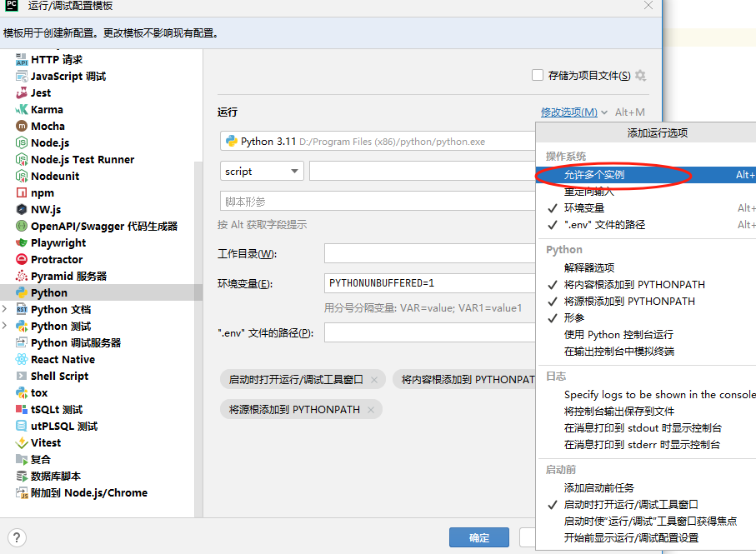The height and width of the screenshot is (554, 756).
Task: Select the React Native icon
Action: (22, 359)
